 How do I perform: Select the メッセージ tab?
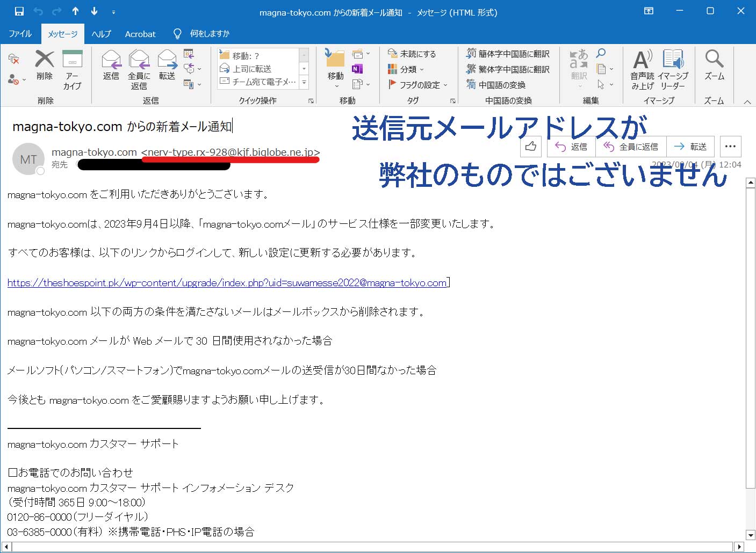pos(63,34)
